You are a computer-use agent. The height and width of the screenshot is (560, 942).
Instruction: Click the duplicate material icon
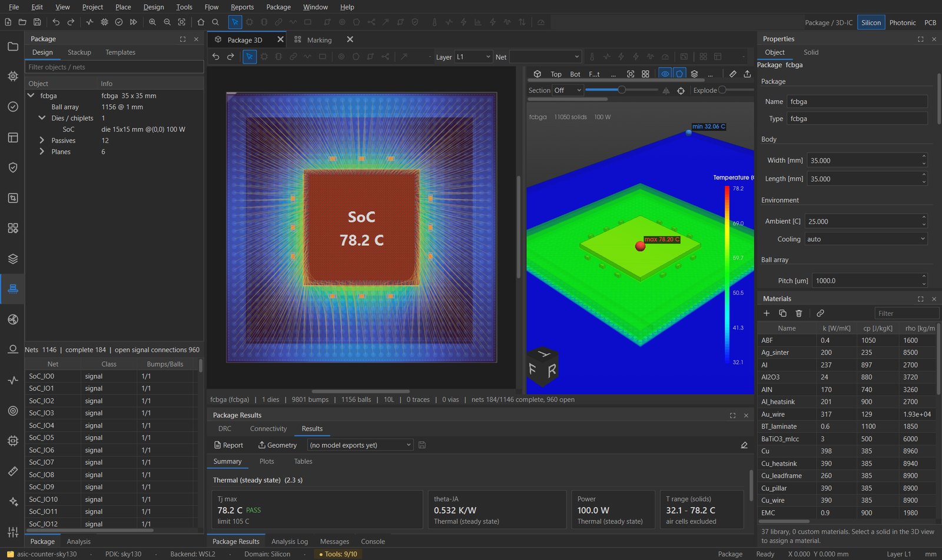pyautogui.click(x=782, y=314)
